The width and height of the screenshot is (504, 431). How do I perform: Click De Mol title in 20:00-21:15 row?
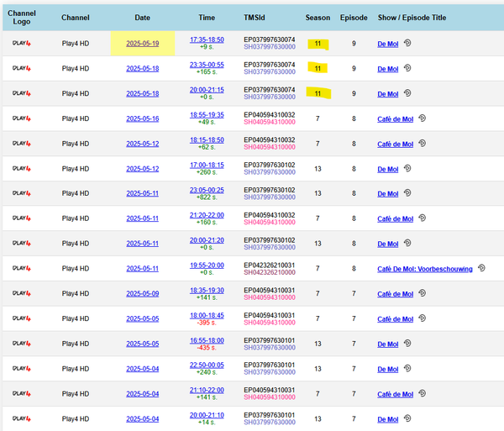(x=388, y=94)
